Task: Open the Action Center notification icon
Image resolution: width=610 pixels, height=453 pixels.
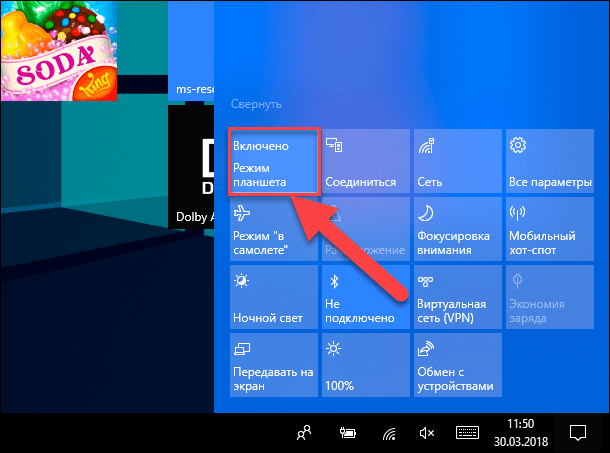Action: pos(578,433)
